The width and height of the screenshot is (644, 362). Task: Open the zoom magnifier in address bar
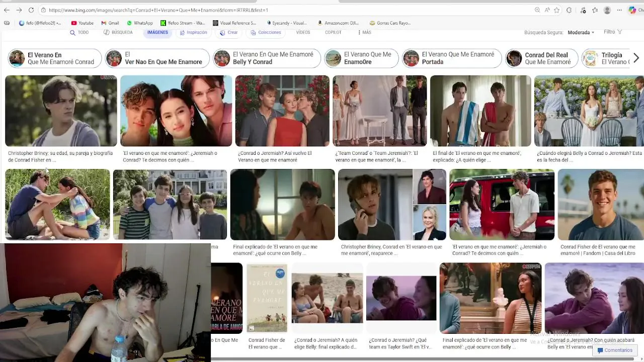(x=537, y=10)
